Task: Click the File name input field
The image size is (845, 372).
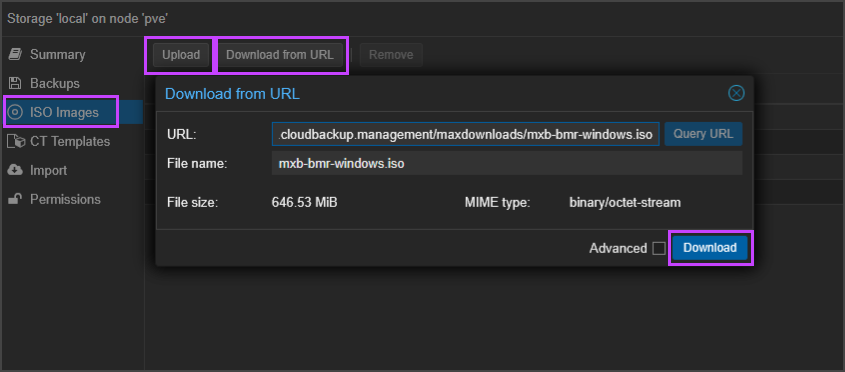Action: click(x=507, y=163)
